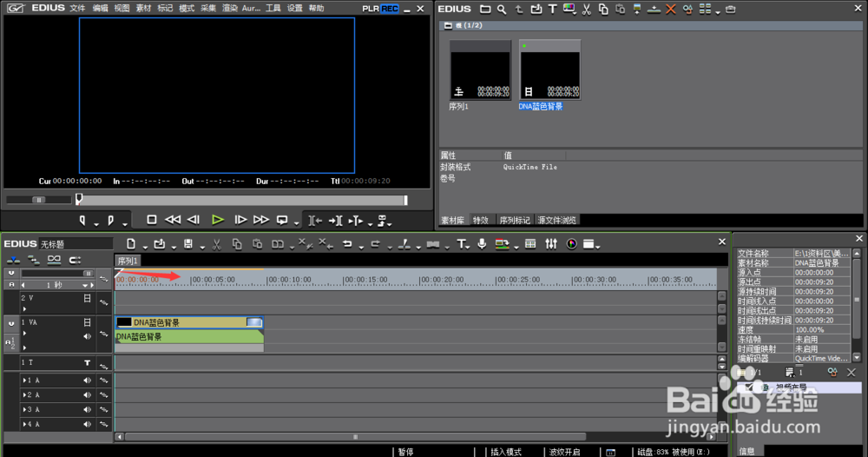Screen dimensions: 868x457
Task: Click the redo arrow in timeline toolbar
Action: tap(375, 244)
